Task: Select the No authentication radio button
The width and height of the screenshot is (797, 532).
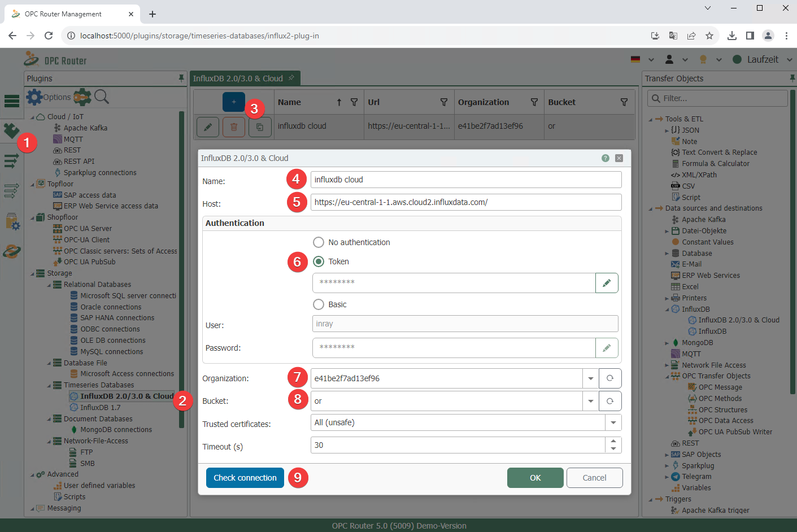Action: [x=319, y=242]
